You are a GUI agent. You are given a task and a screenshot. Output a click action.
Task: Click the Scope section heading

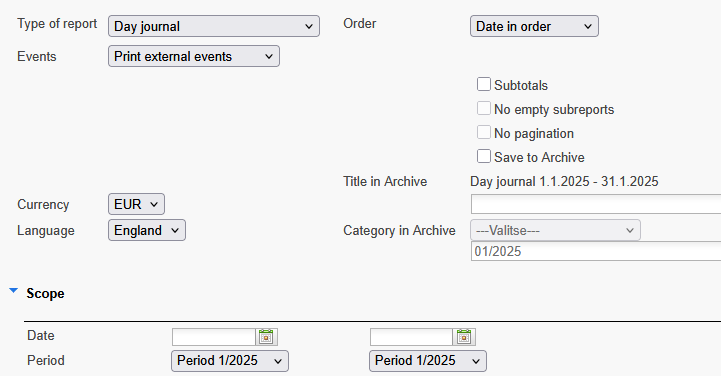(46, 294)
